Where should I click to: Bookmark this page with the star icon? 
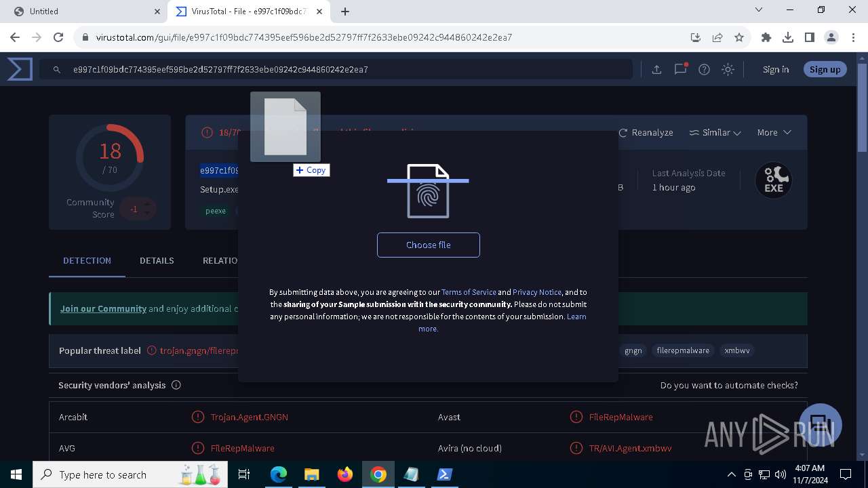coord(739,37)
